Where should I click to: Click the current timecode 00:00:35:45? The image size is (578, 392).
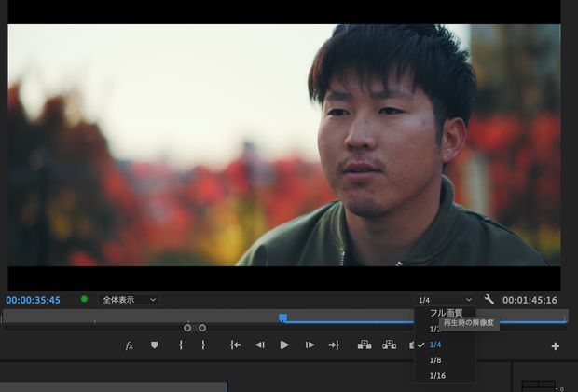coord(34,300)
